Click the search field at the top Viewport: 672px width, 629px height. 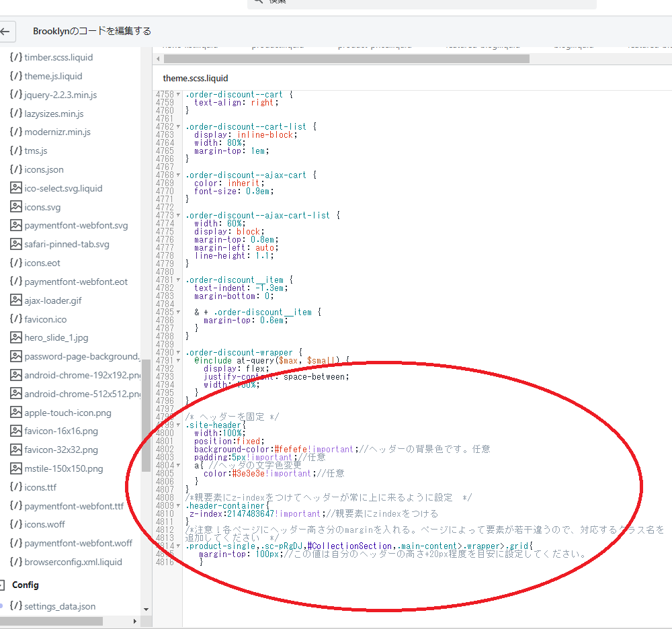(422, 3)
